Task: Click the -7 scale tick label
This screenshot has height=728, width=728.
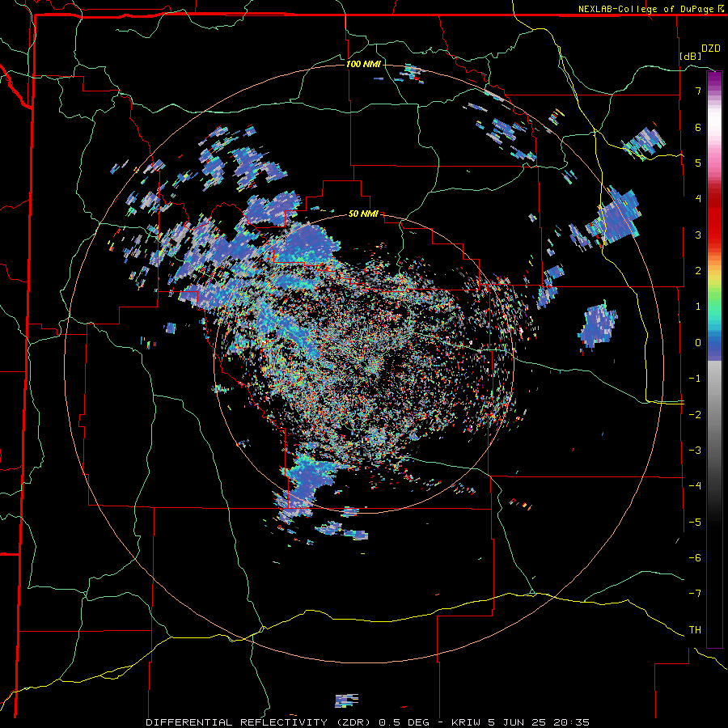Action: 695,594
